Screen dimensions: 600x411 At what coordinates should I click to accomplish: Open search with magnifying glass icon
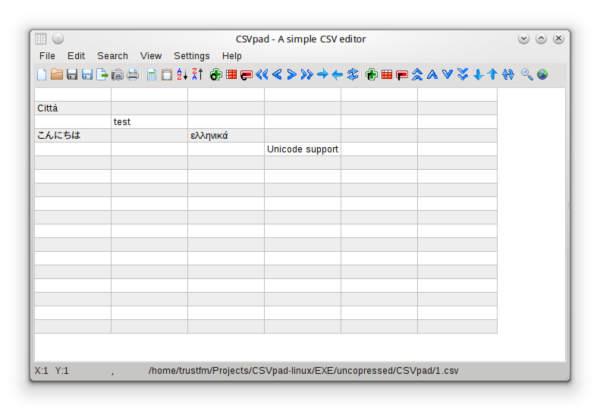click(527, 74)
